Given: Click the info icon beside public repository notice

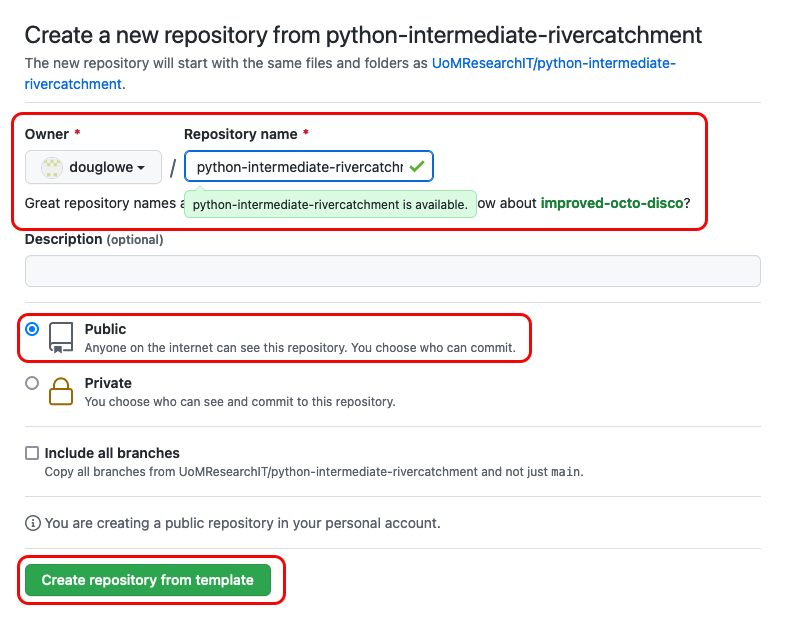Looking at the screenshot, I should 33,523.
